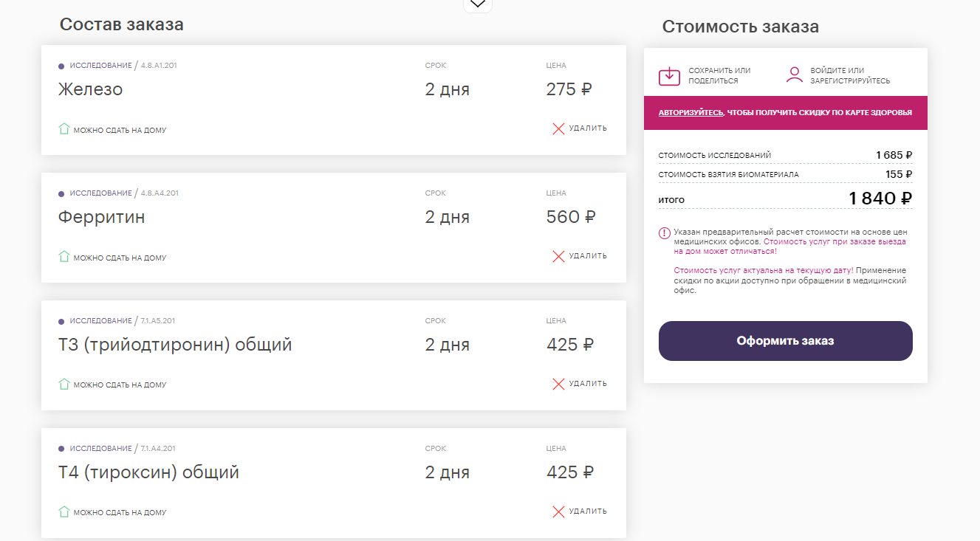Open Ферритин analysis title
This screenshot has width=980, height=541.
coord(101,218)
